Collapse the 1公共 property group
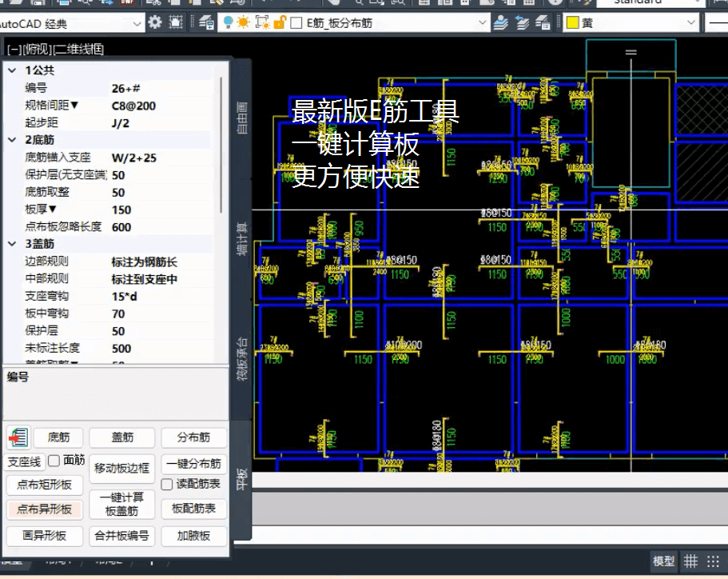The image size is (728, 579). (x=11, y=71)
